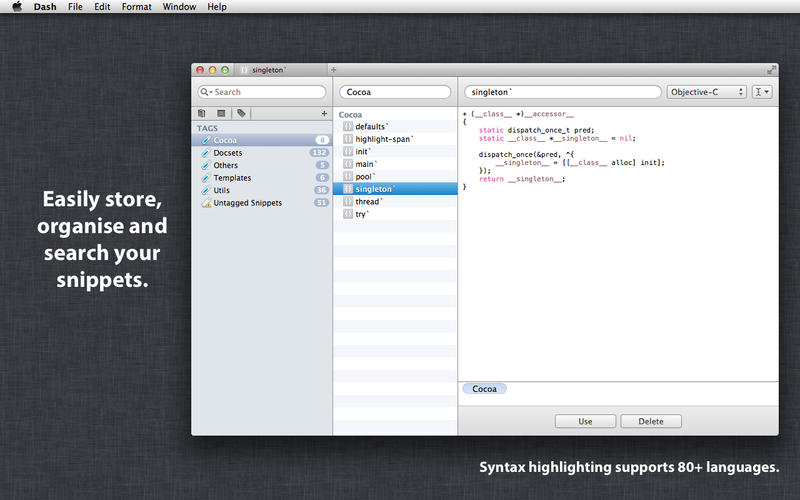Open the Help menu
800x500 pixels.
click(217, 7)
